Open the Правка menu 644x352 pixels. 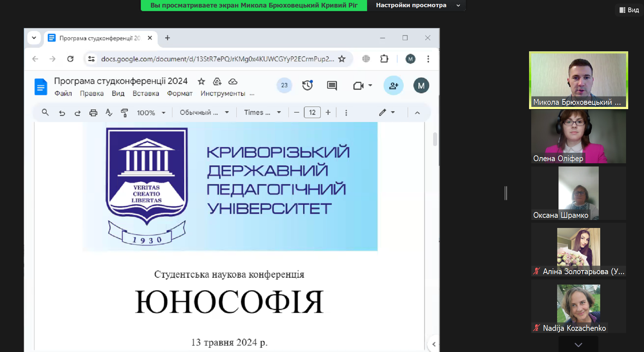coord(92,93)
